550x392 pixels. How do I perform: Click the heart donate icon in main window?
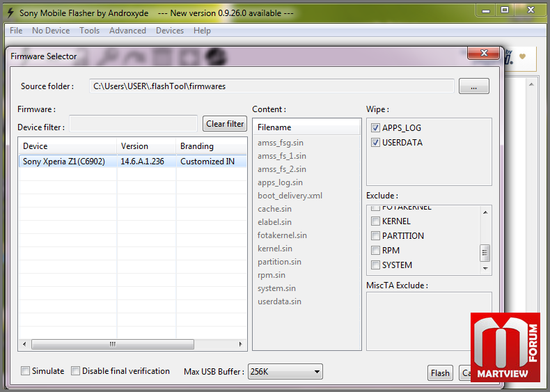(522, 56)
